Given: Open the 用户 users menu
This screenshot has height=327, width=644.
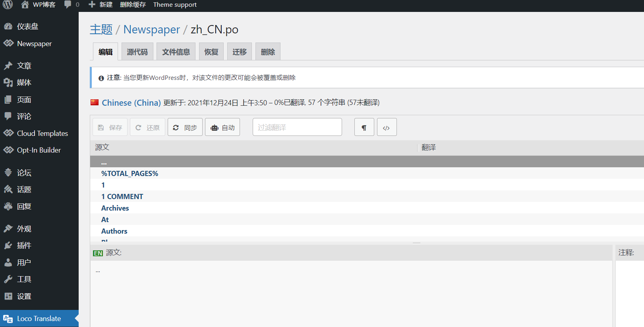Looking at the screenshot, I should point(39,262).
